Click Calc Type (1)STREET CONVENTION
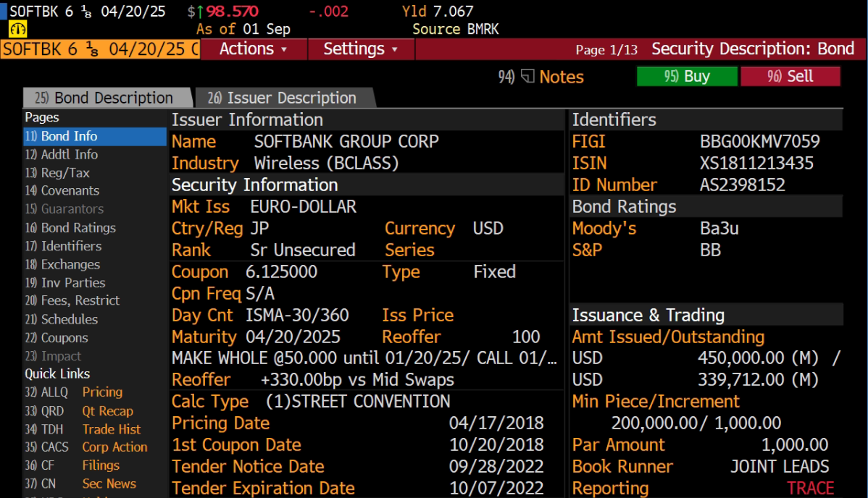This screenshot has width=868, height=498. pyautogui.click(x=358, y=401)
